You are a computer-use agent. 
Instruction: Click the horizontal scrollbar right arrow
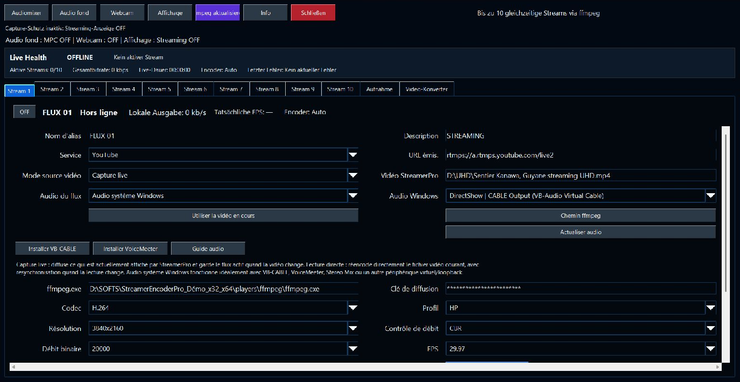(x=718, y=367)
